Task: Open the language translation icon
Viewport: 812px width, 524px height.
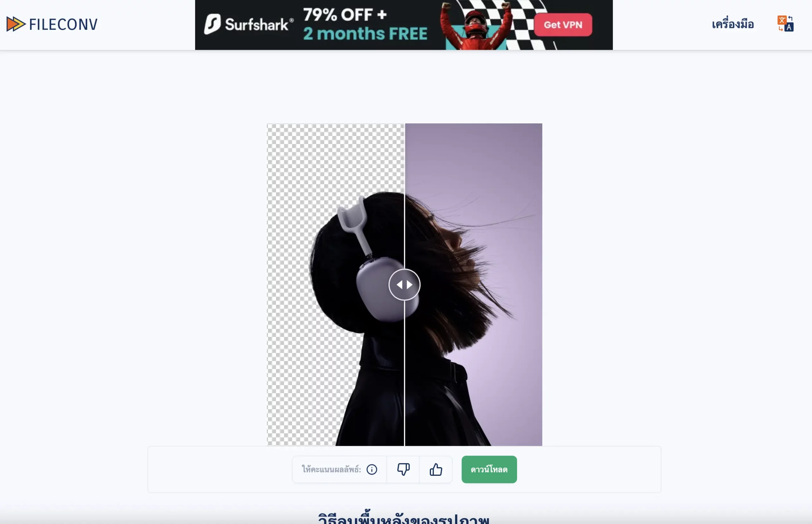Action: tap(785, 23)
